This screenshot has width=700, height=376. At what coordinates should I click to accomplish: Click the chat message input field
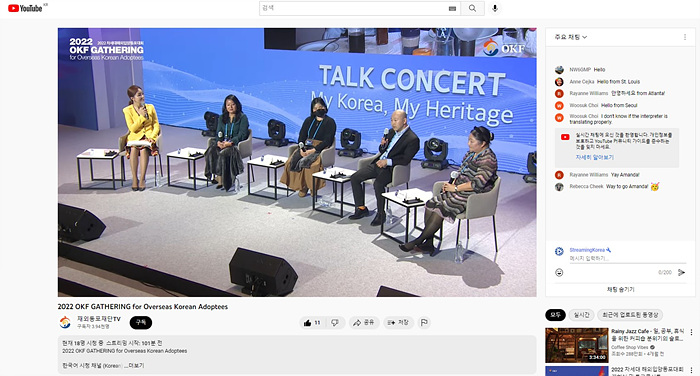627,259
